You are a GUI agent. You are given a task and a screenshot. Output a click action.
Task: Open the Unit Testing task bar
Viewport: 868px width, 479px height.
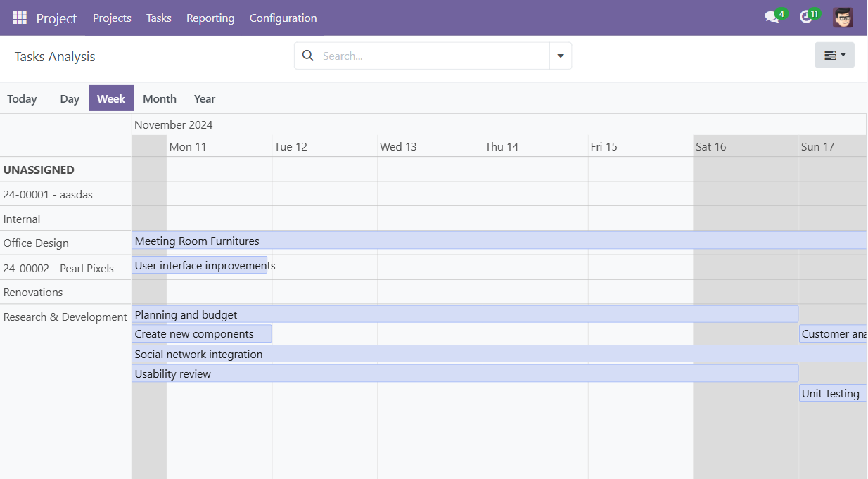(x=830, y=393)
